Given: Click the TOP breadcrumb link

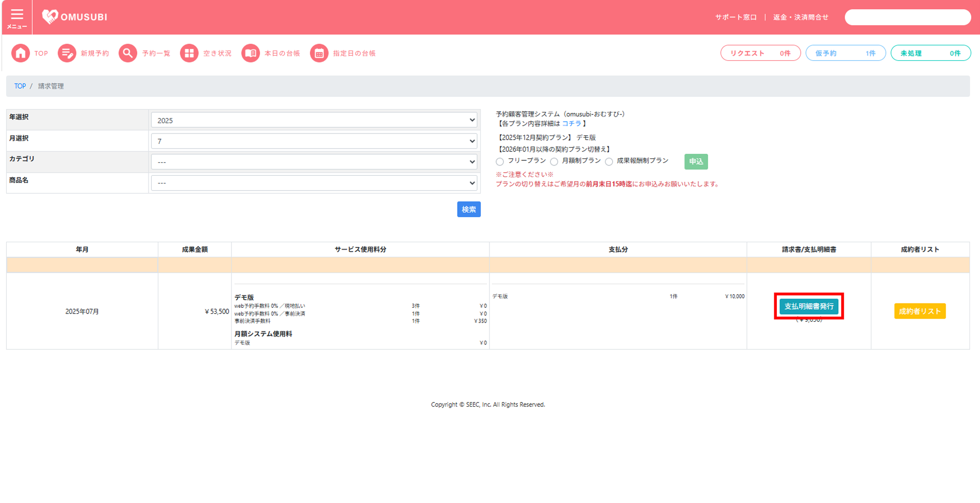Looking at the screenshot, I should pyautogui.click(x=20, y=86).
